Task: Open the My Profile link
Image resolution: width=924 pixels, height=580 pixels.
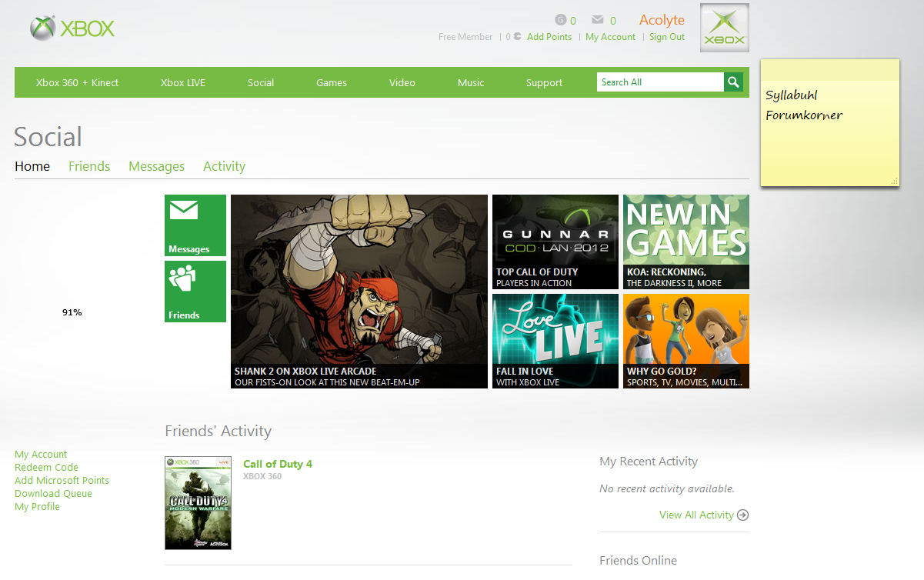Action: click(x=37, y=507)
